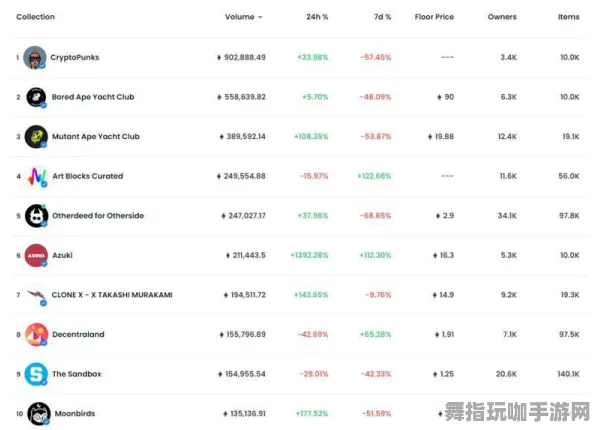
Task: Open the Bored Ape Yacht Club link
Action: (93, 97)
